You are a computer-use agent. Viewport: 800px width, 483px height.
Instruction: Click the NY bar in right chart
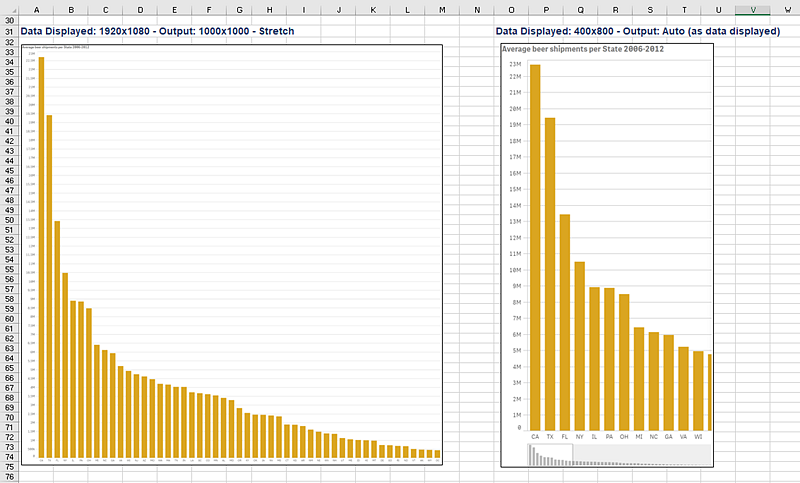[x=579, y=345]
